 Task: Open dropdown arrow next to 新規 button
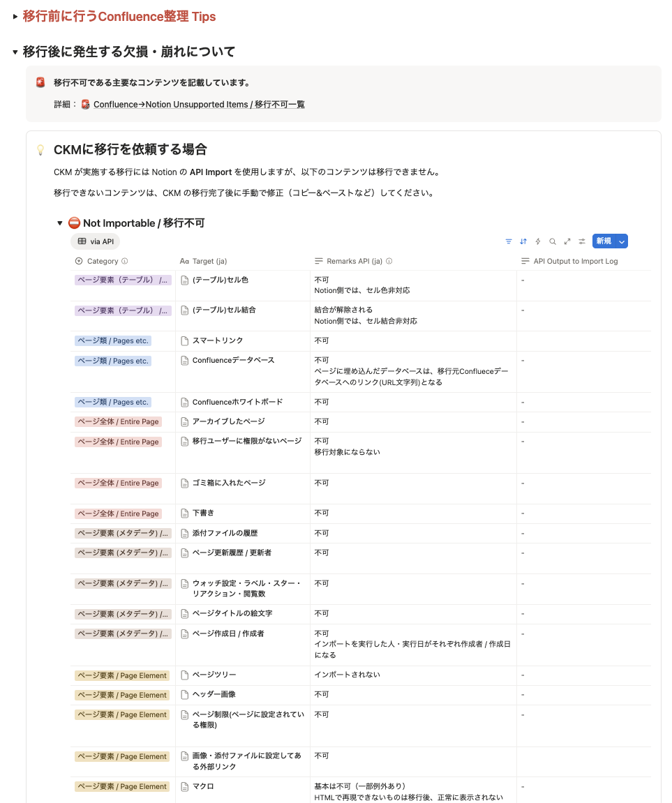(x=622, y=241)
